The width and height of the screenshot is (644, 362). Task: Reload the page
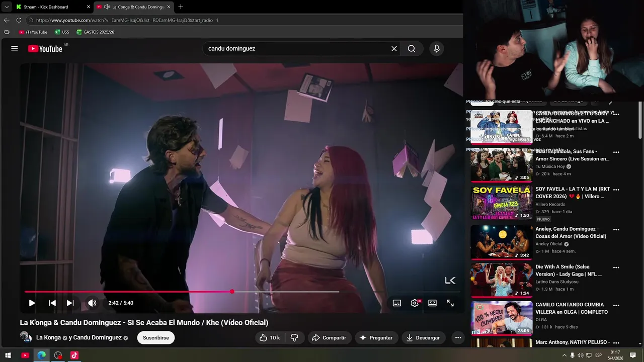coord(19,20)
